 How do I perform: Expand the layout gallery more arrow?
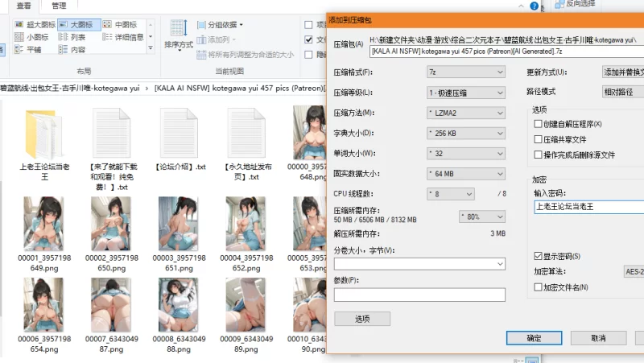click(x=151, y=48)
